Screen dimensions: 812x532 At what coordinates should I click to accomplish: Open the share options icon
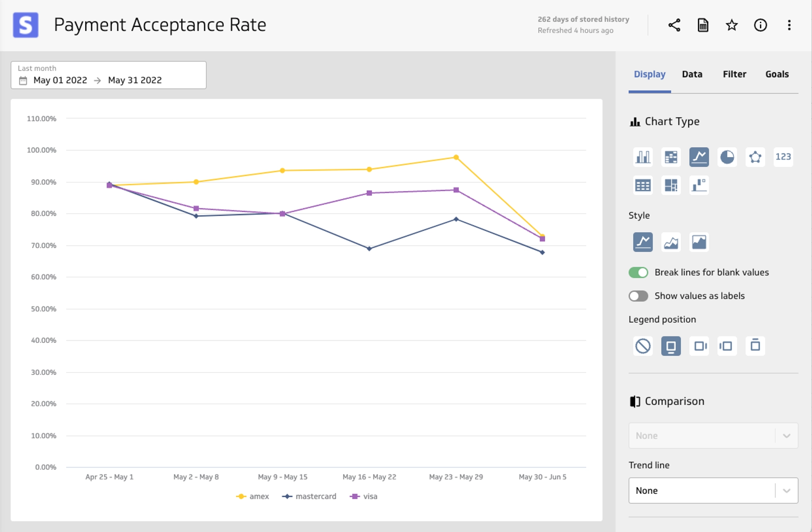click(x=674, y=25)
